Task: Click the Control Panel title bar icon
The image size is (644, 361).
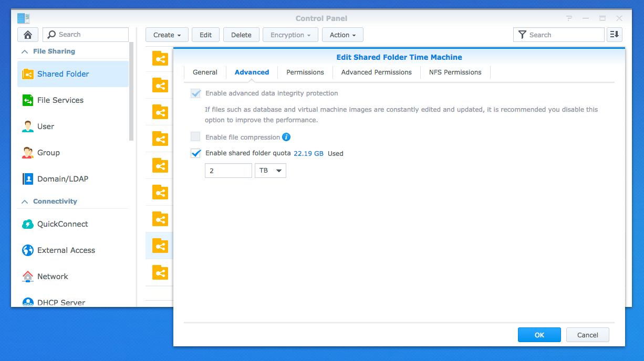Action: [x=24, y=18]
